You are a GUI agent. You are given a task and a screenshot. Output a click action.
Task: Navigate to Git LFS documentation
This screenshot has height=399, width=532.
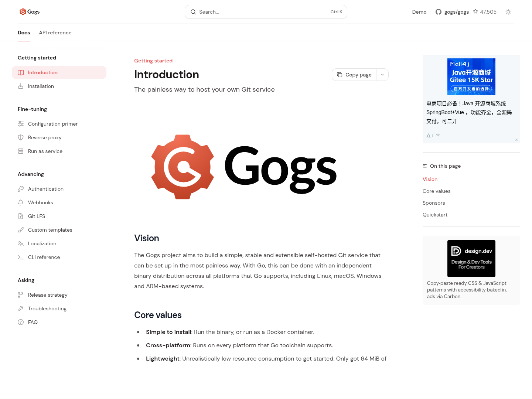pyautogui.click(x=59, y=216)
